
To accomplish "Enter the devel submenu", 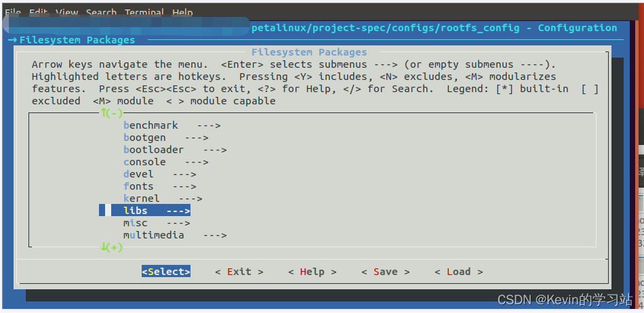I will pyautogui.click(x=159, y=174).
